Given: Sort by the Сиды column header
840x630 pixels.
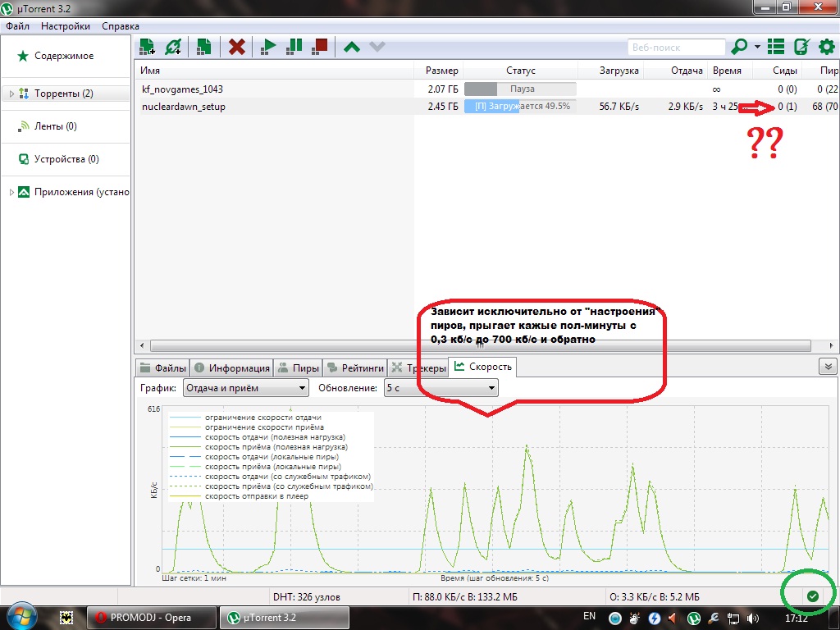Looking at the screenshot, I should (x=778, y=71).
